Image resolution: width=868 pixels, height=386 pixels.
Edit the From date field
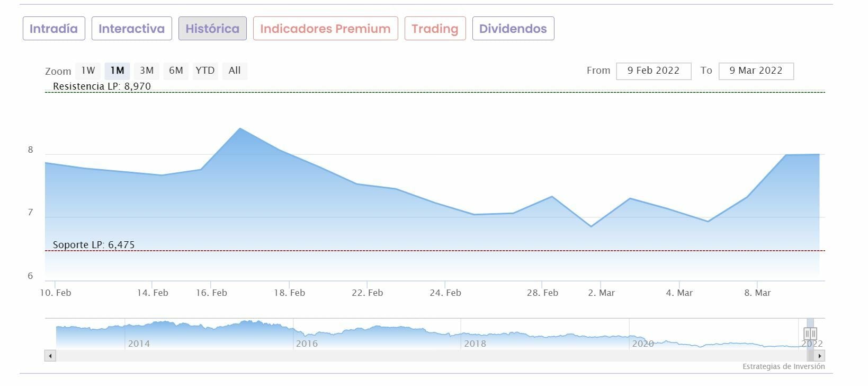tap(654, 71)
